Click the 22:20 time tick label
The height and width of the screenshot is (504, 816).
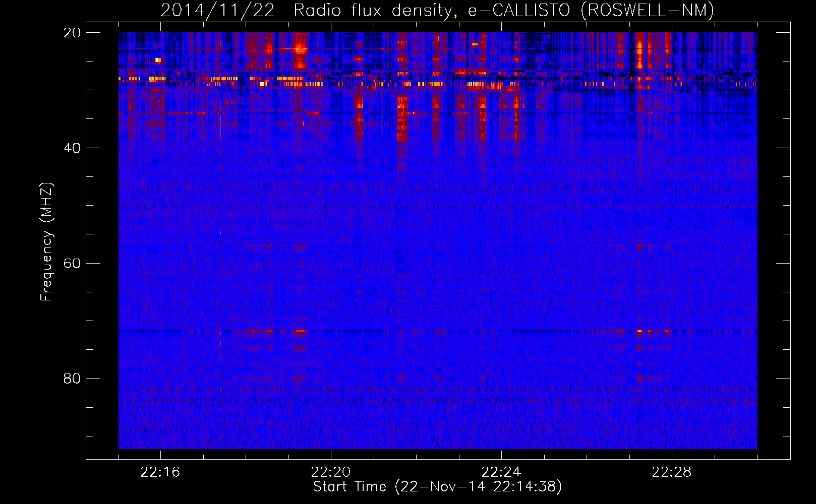(331, 472)
